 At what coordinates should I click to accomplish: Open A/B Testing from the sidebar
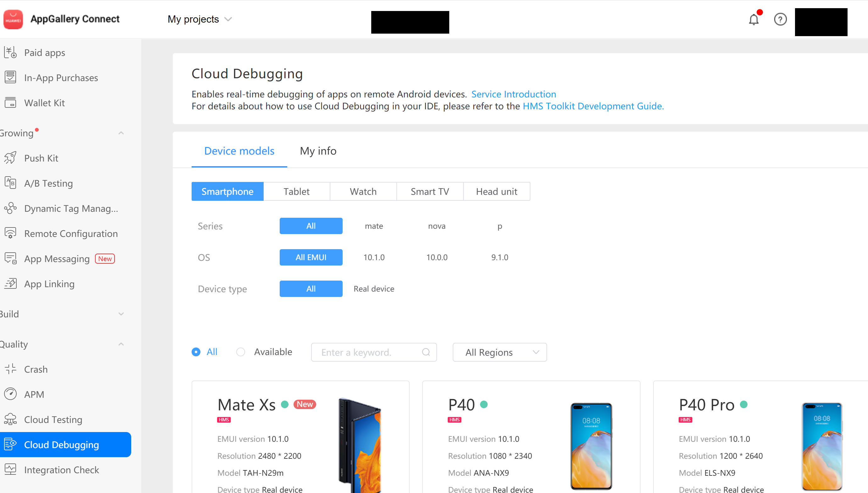tap(48, 183)
